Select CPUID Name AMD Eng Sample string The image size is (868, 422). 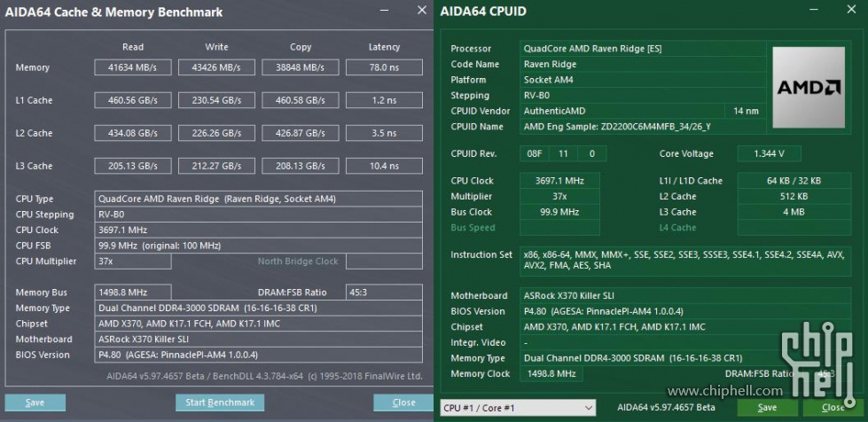coord(643,126)
